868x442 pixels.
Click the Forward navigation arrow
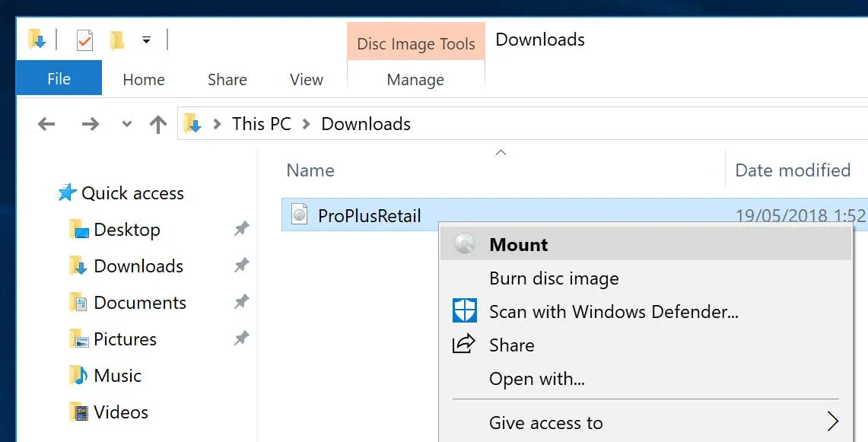(90, 124)
